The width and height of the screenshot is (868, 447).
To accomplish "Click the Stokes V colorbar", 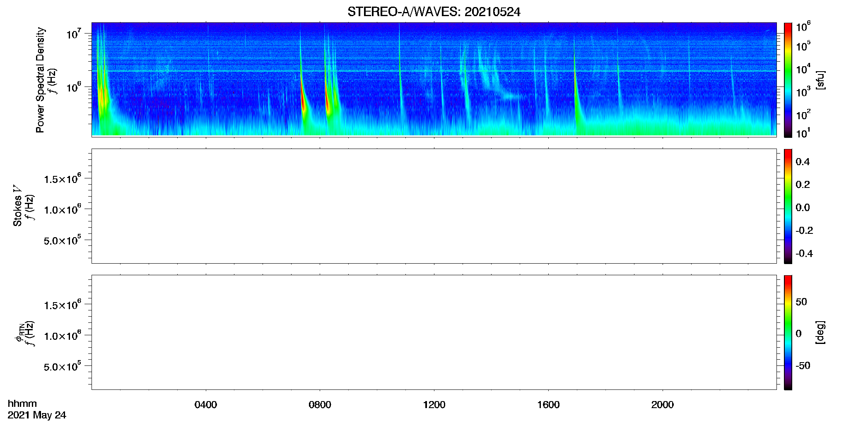I will (x=788, y=206).
